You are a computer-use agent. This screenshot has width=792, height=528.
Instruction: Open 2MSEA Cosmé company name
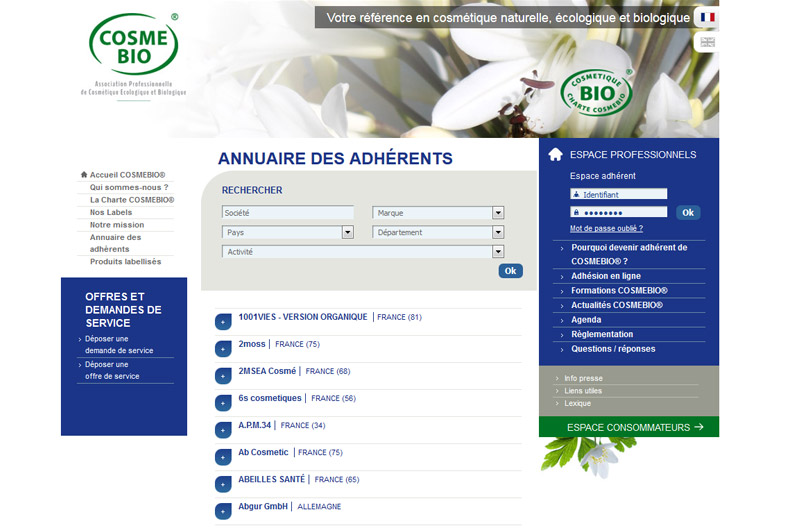point(267,371)
